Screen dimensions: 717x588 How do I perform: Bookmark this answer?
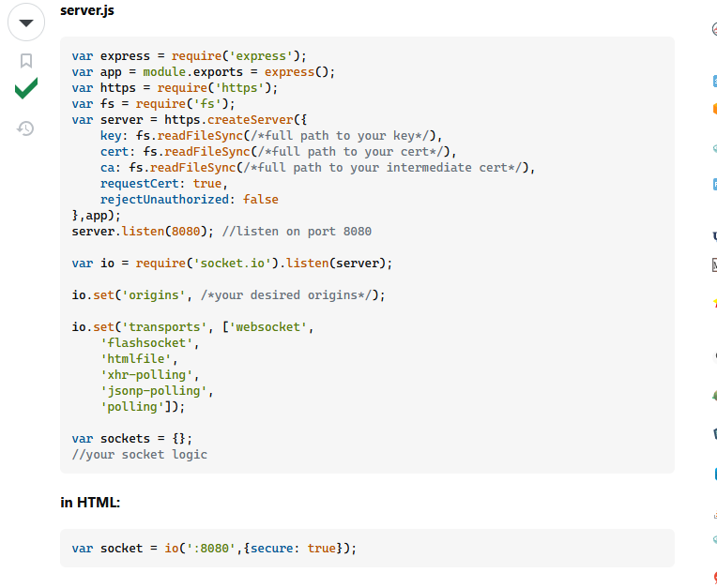pos(26,61)
